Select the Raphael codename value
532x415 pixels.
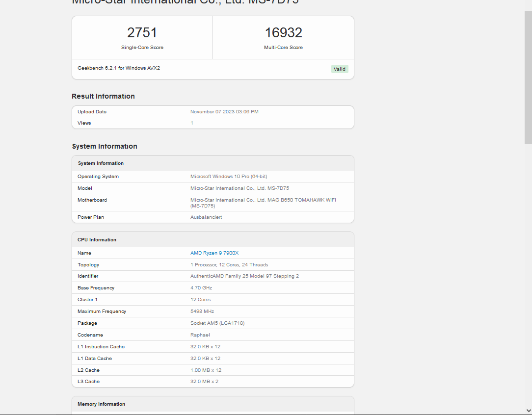pyautogui.click(x=200, y=335)
